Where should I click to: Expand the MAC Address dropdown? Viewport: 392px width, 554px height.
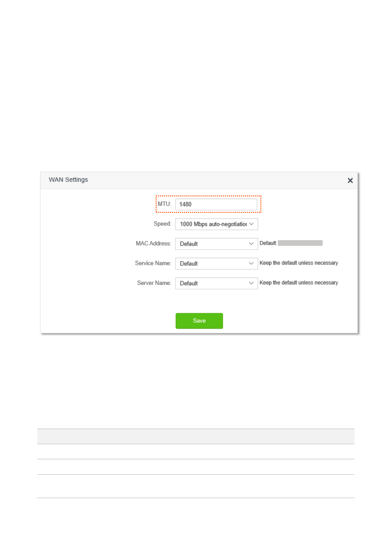pos(213,244)
